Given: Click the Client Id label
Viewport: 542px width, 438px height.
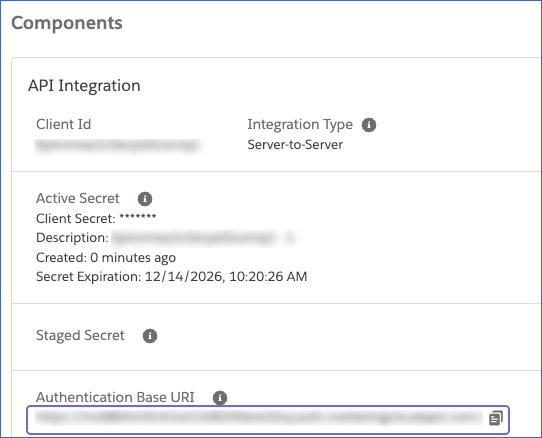Looking at the screenshot, I should point(64,124).
